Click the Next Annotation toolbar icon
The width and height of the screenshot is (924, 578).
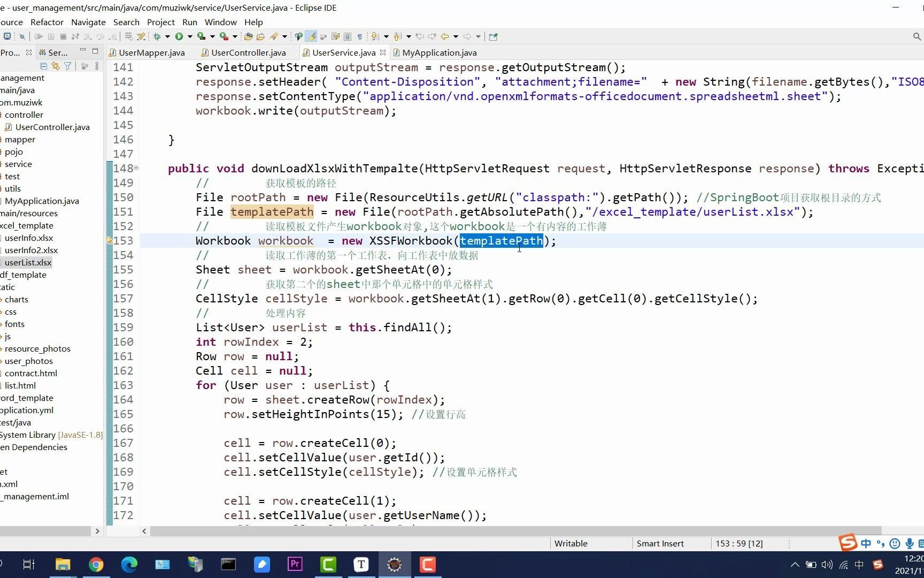[x=375, y=36]
